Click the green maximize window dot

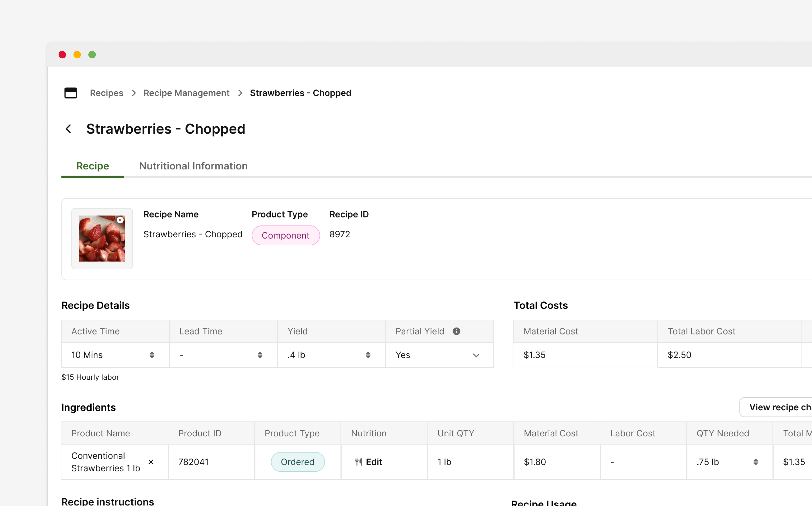(x=92, y=55)
